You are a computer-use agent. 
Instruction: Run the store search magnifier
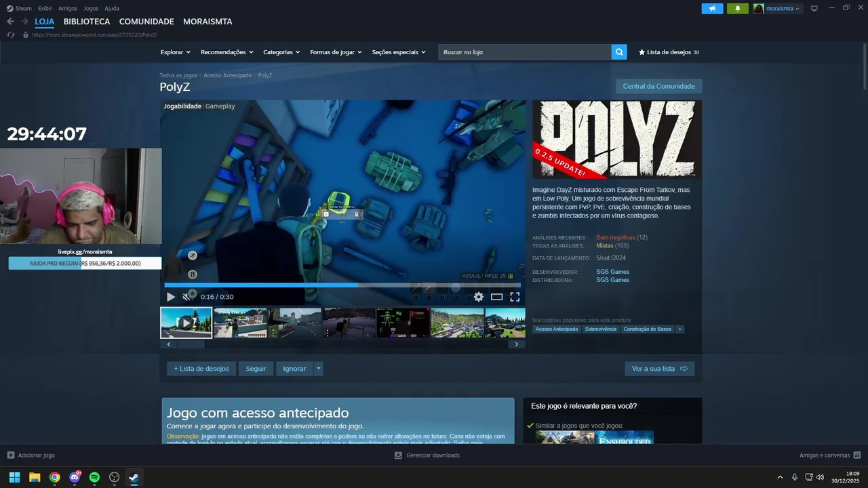[619, 52]
